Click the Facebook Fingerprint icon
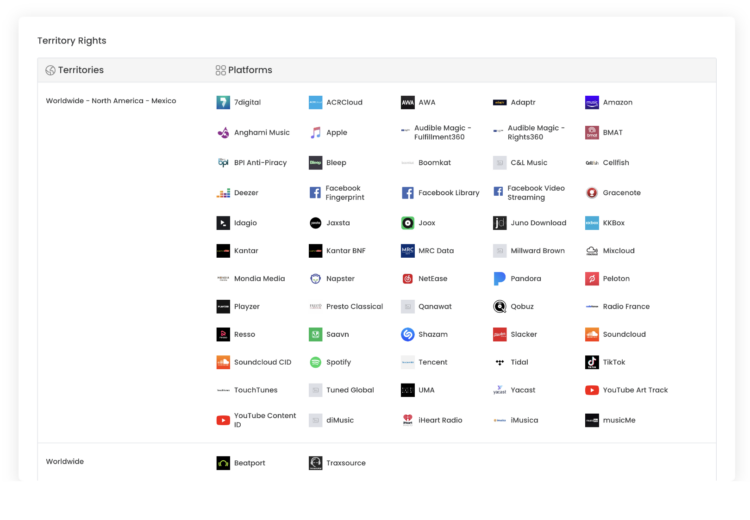The width and height of the screenshot is (750, 520). pos(315,193)
